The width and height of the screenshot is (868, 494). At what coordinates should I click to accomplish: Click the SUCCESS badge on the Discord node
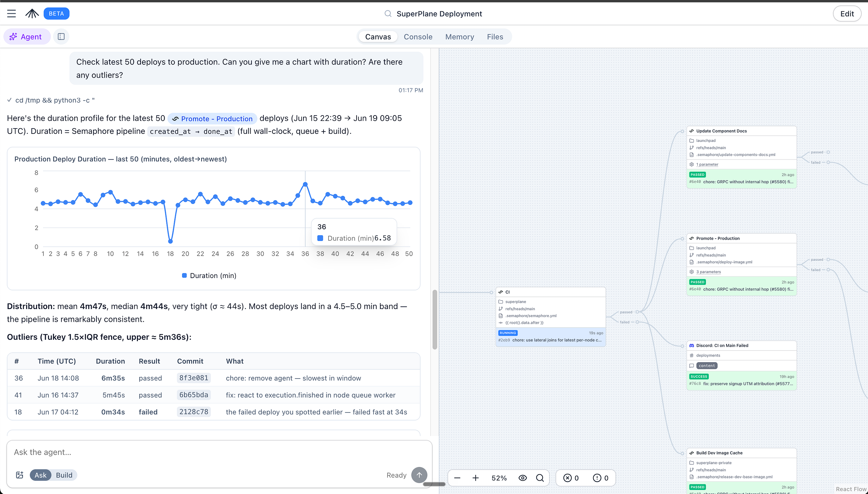[699, 377]
